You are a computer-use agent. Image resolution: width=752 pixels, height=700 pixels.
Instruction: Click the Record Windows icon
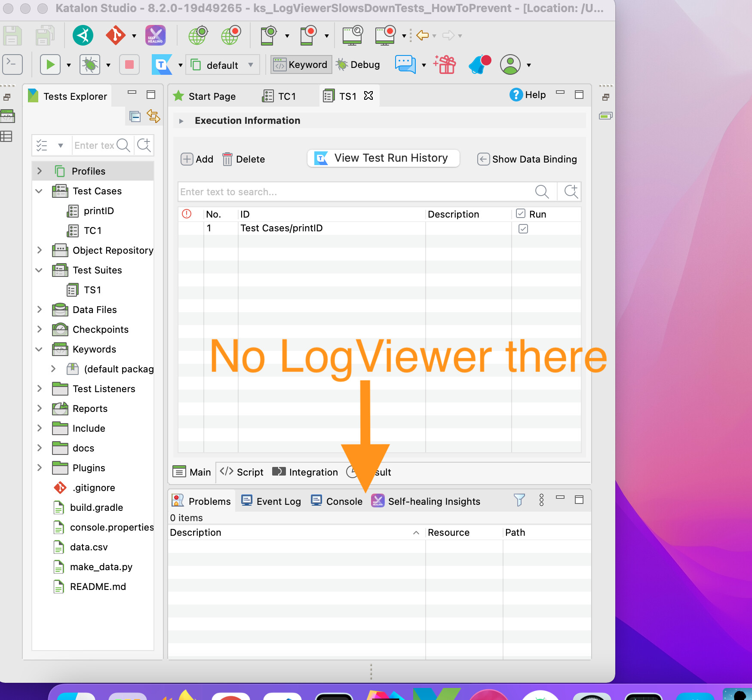coord(385,35)
